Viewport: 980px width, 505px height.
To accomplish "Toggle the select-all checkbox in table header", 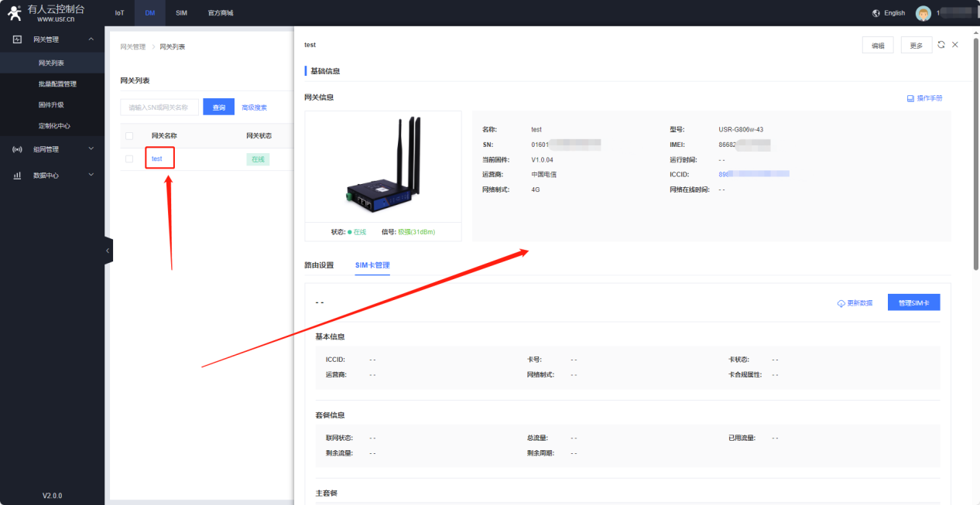I will 129,136.
